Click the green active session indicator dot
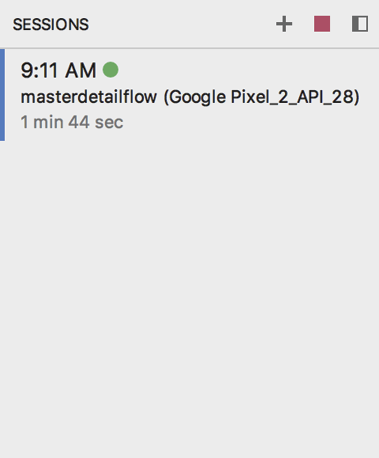Image resolution: width=379 pixels, height=458 pixels. pos(110,70)
